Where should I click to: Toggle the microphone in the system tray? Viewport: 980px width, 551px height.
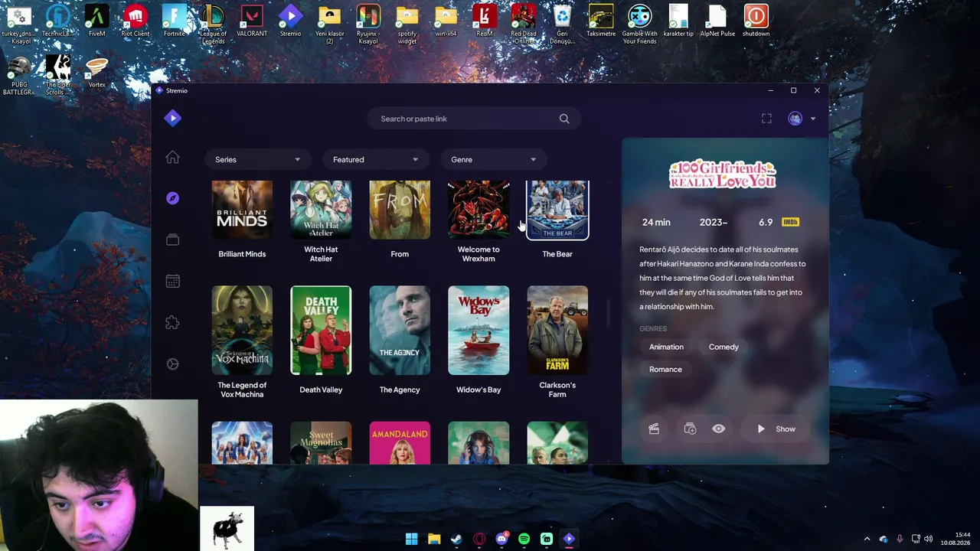click(900, 540)
